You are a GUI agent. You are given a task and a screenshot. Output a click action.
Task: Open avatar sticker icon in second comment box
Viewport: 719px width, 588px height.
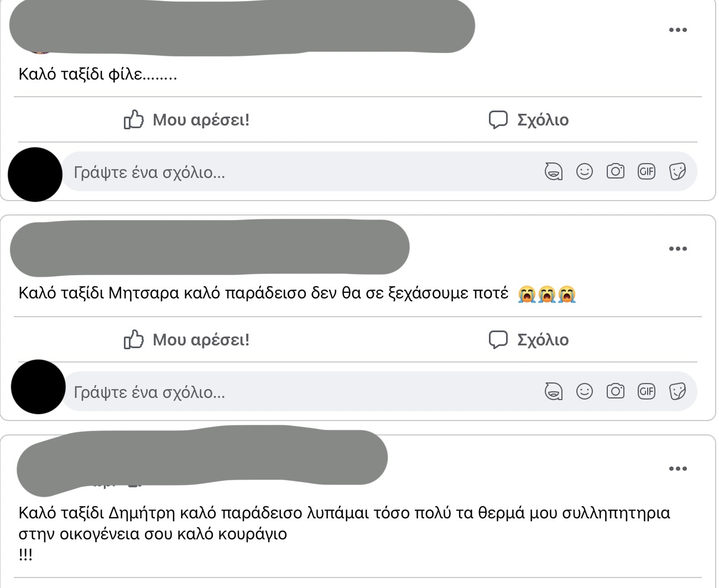click(553, 392)
